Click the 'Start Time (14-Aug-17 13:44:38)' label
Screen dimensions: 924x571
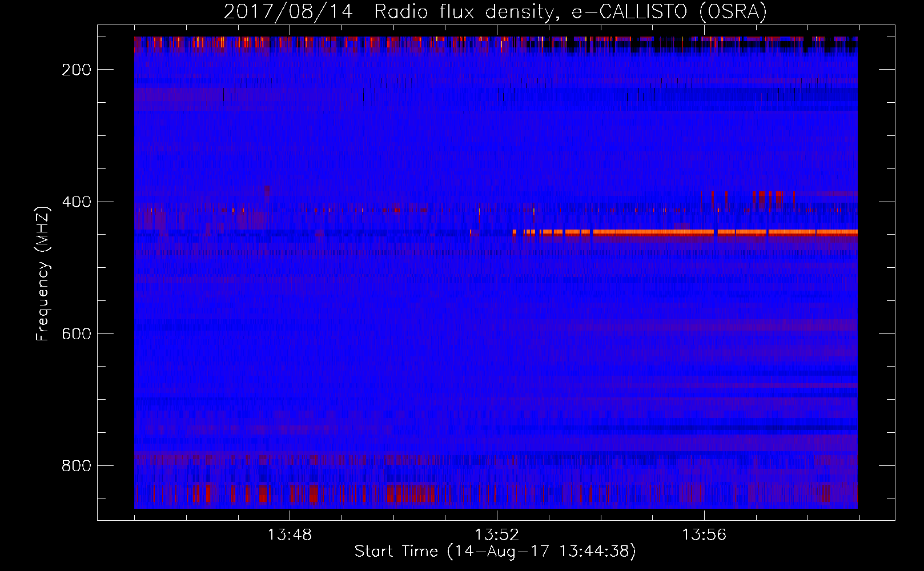495,552
